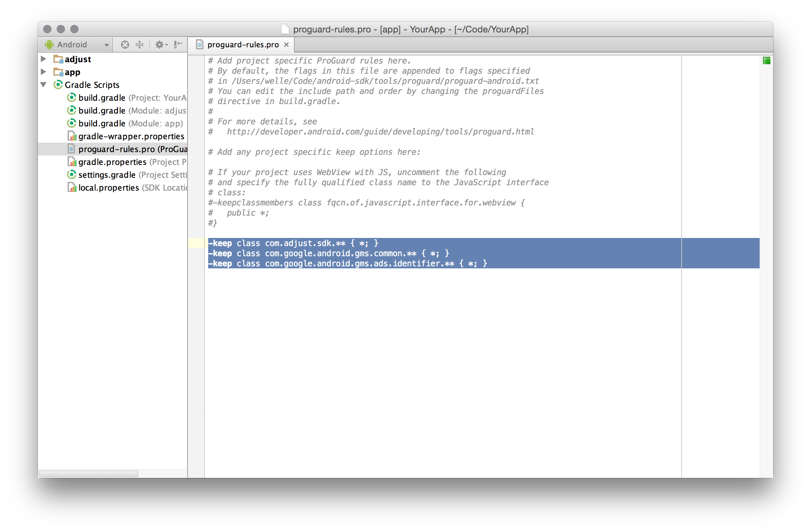
Task: Open gradle-wrapper.properties file
Action: pos(131,136)
